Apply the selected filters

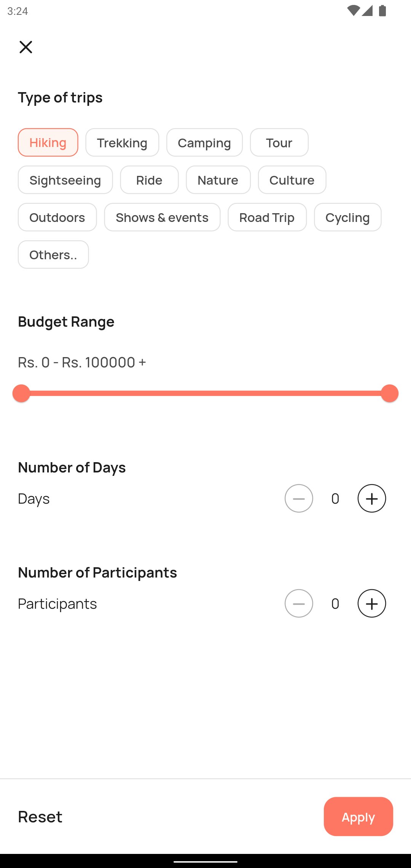(358, 817)
